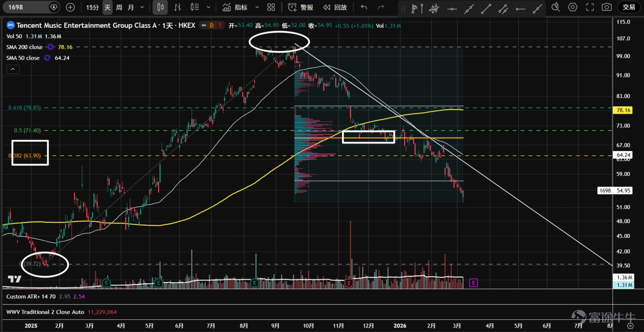This screenshot has width=644, height=332.
Task: Select the horizontal ray drawing tool
Action: (520, 8)
